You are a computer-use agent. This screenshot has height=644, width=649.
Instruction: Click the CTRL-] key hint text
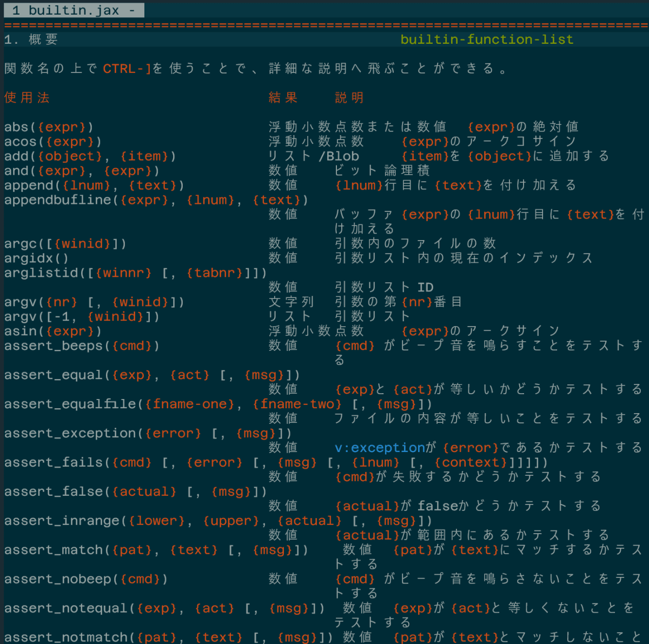point(128,69)
